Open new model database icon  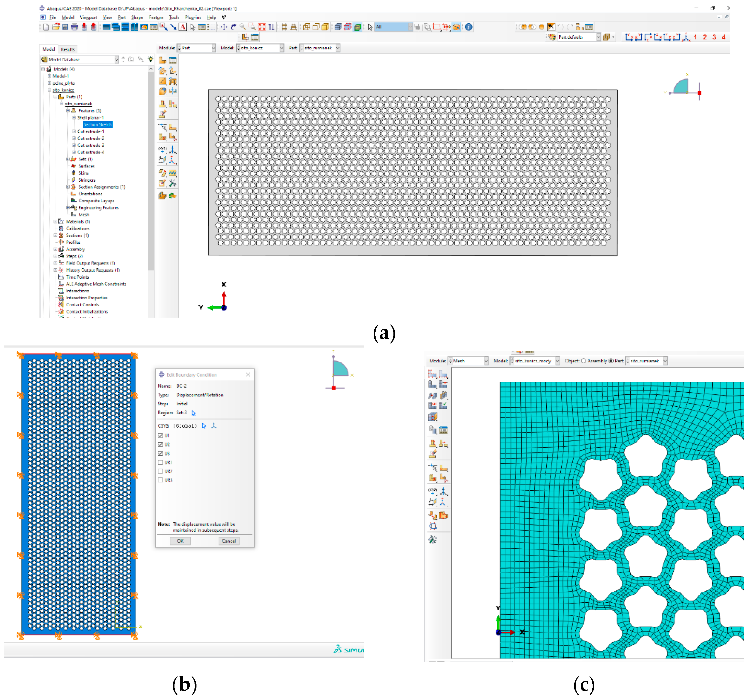[46, 27]
